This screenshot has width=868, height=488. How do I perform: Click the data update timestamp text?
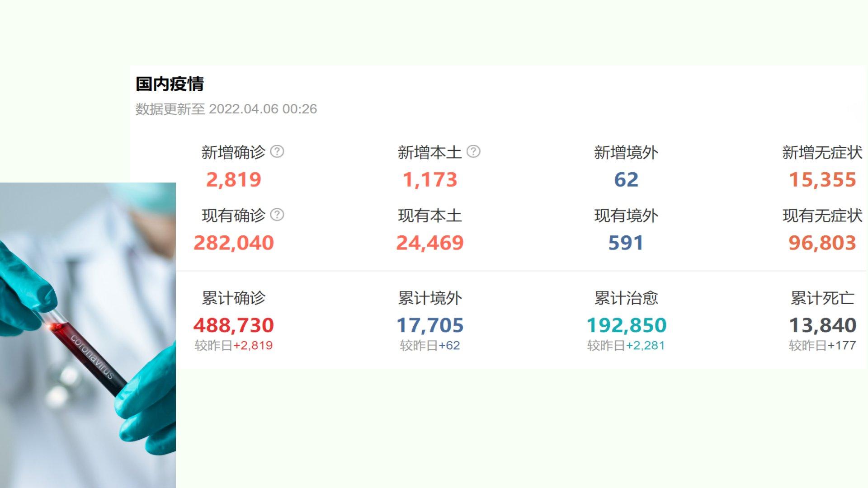226,109
